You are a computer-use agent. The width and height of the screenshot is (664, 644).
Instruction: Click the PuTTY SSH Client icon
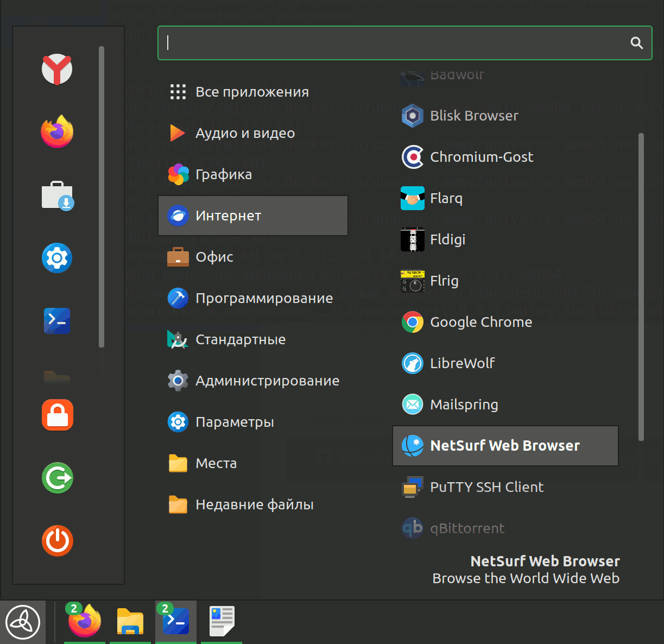pyautogui.click(x=413, y=487)
